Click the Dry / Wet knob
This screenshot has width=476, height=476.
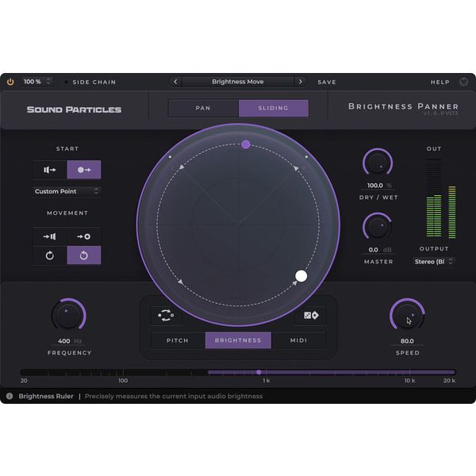(378, 163)
